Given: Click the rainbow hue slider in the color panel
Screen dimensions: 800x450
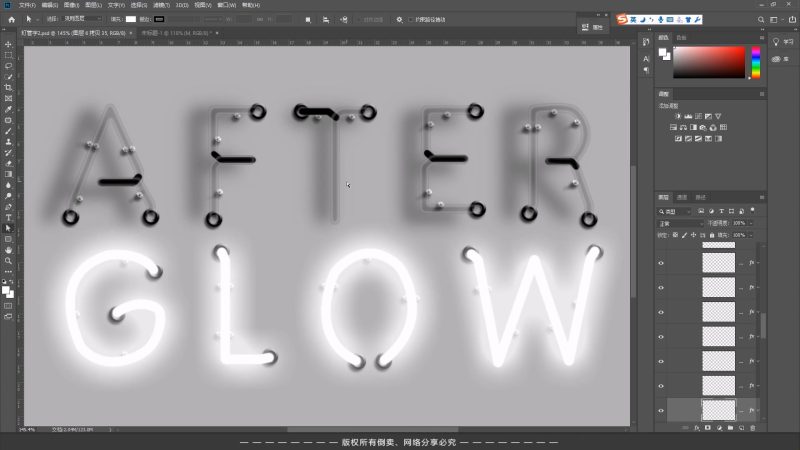Looking at the screenshot, I should [x=756, y=62].
